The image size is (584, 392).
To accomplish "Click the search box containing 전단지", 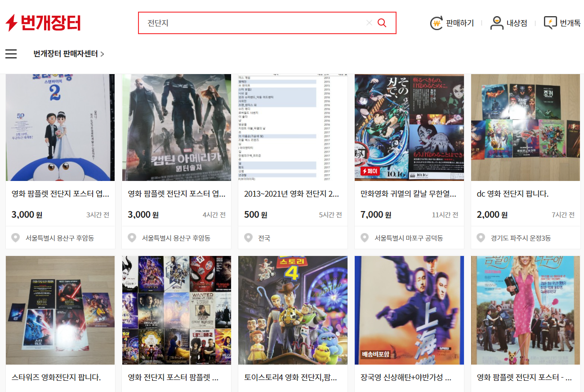I will [x=267, y=23].
